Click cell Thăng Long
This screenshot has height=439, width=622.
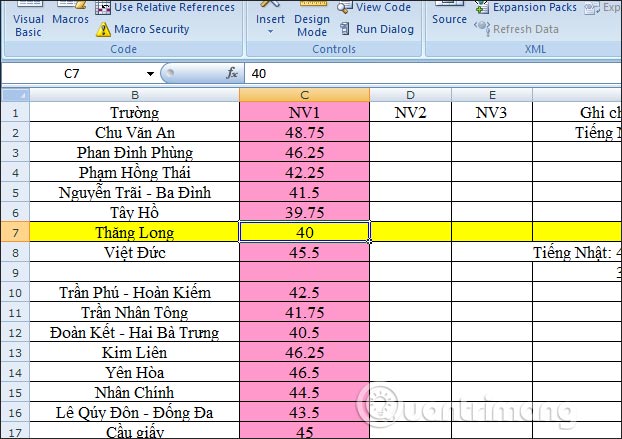click(x=135, y=232)
